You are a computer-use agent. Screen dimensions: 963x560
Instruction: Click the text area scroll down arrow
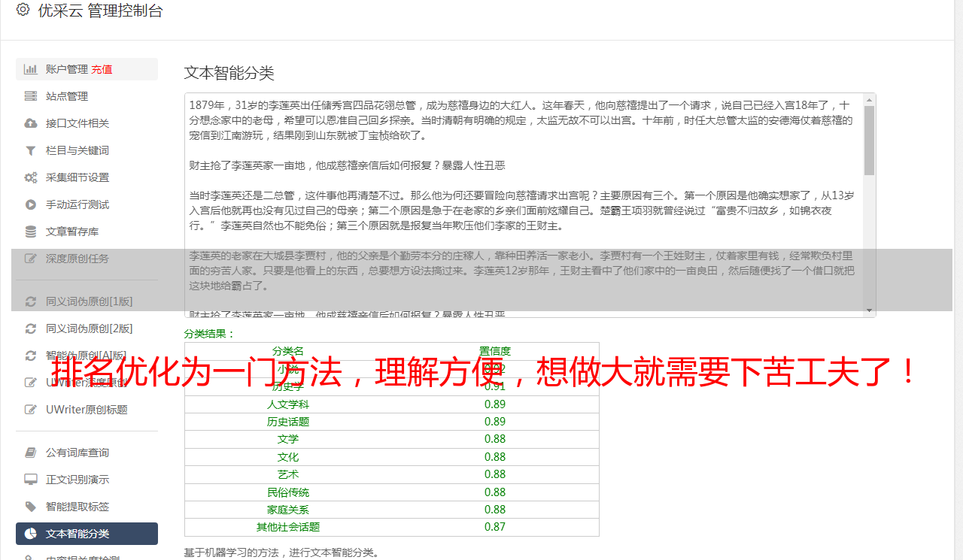click(869, 310)
